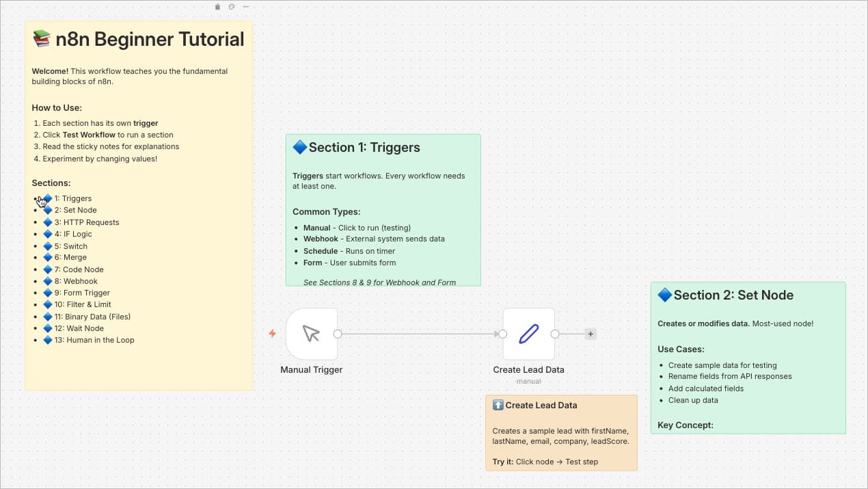Select the n8n Beginner Tutorial title
This screenshot has width=868, height=489.
pos(150,40)
